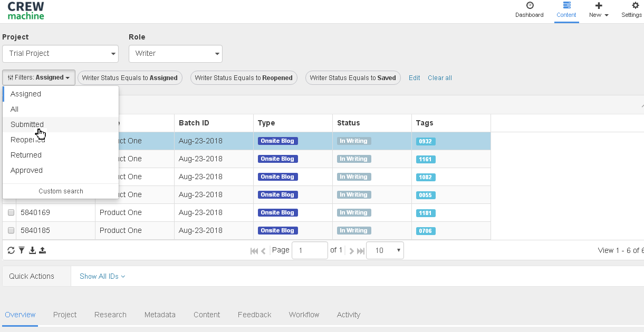
Task: Switch to the Project tab
Action: [x=65, y=315]
